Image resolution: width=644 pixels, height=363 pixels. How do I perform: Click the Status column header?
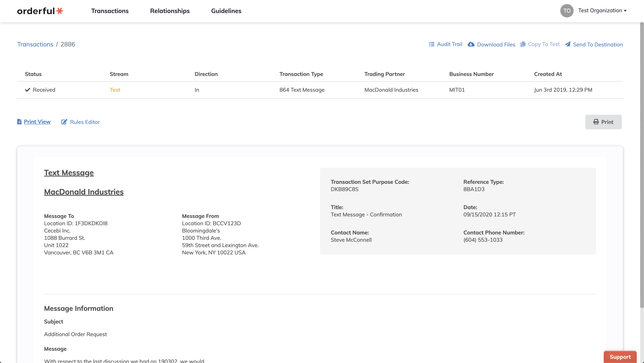pos(33,74)
